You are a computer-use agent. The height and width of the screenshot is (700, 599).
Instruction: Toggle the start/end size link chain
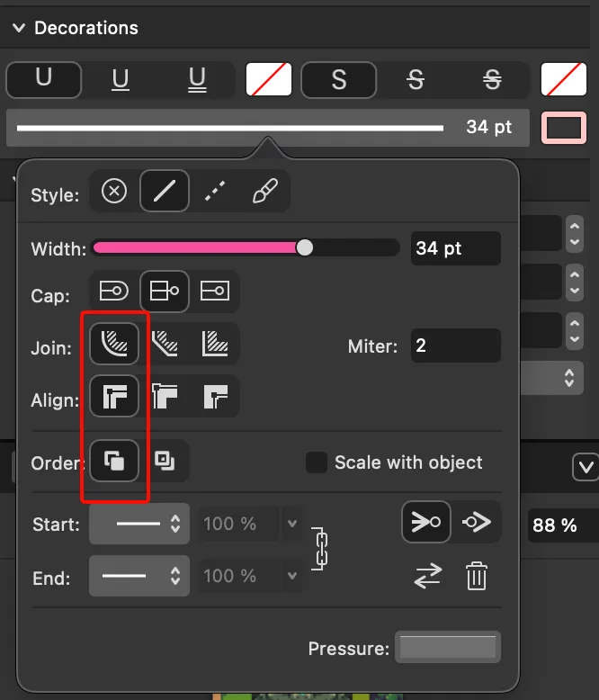click(320, 550)
